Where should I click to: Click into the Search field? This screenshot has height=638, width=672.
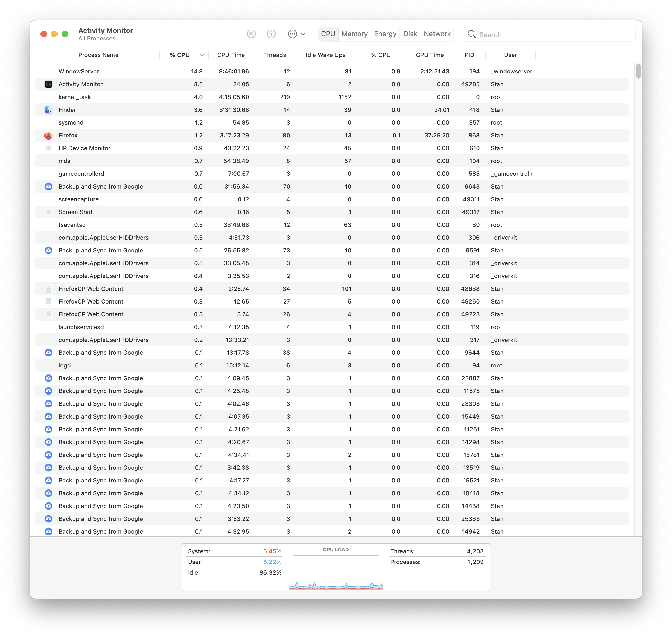click(x=554, y=35)
